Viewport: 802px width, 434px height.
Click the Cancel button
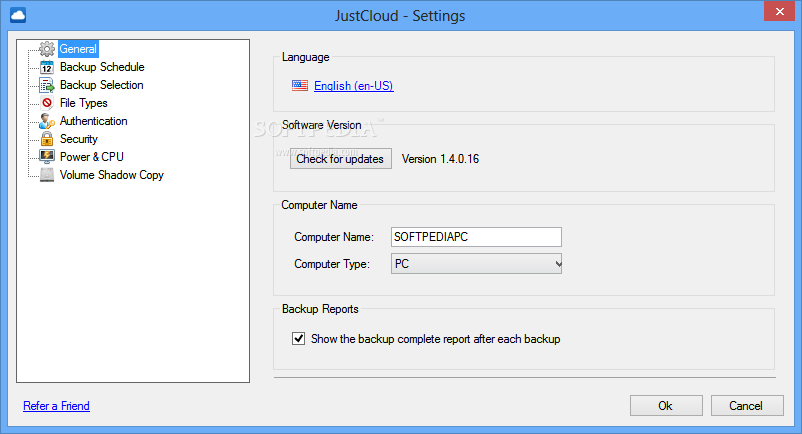tap(747, 406)
